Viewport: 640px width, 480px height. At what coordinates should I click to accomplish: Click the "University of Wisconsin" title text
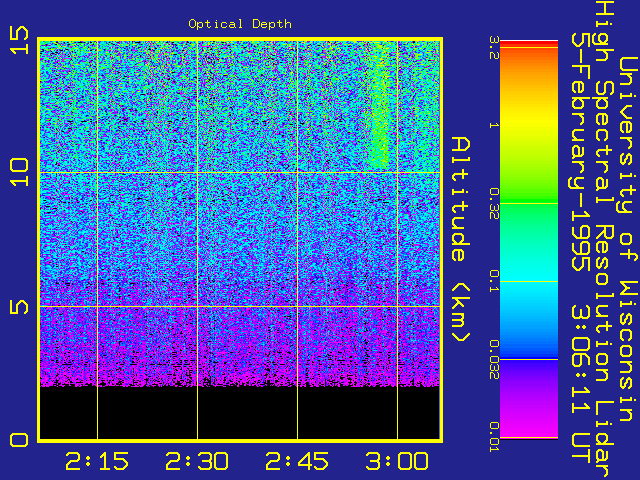(x=629, y=239)
